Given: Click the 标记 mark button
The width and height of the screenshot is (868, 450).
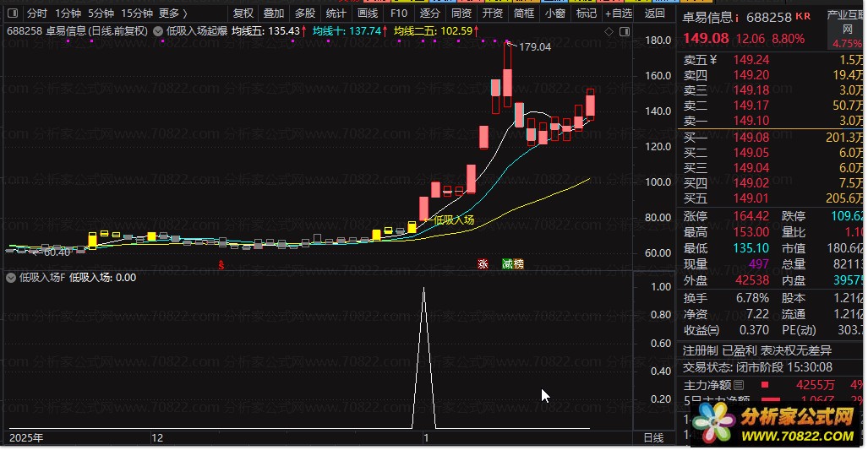Looking at the screenshot, I should (x=587, y=14).
